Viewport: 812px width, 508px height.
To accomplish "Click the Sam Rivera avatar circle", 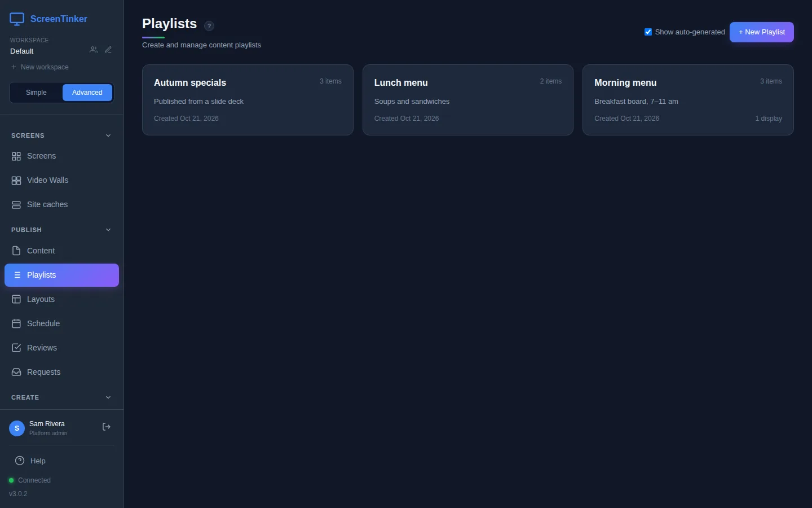I will tap(17, 428).
